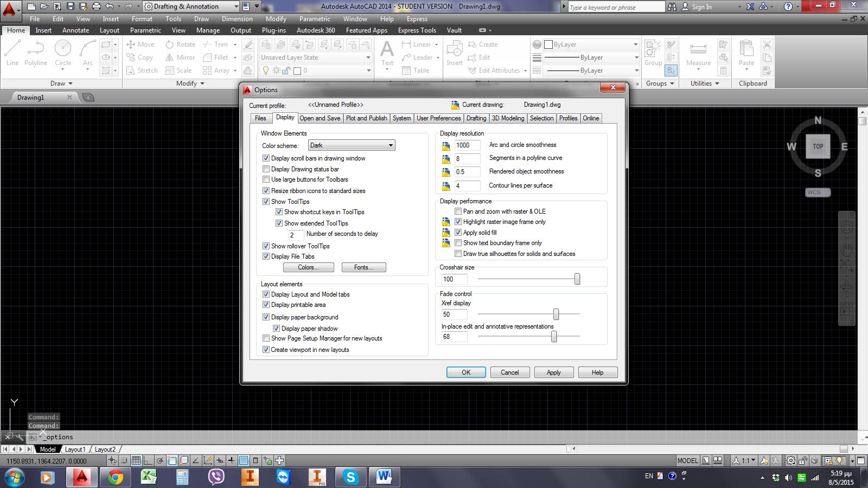Click Apply in Options dialog

(554, 373)
